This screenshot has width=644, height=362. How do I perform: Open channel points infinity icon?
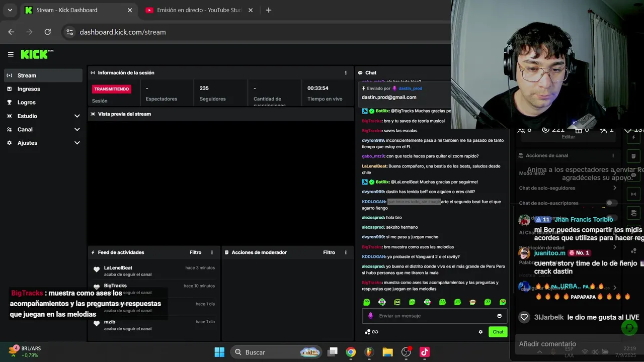[375, 332]
